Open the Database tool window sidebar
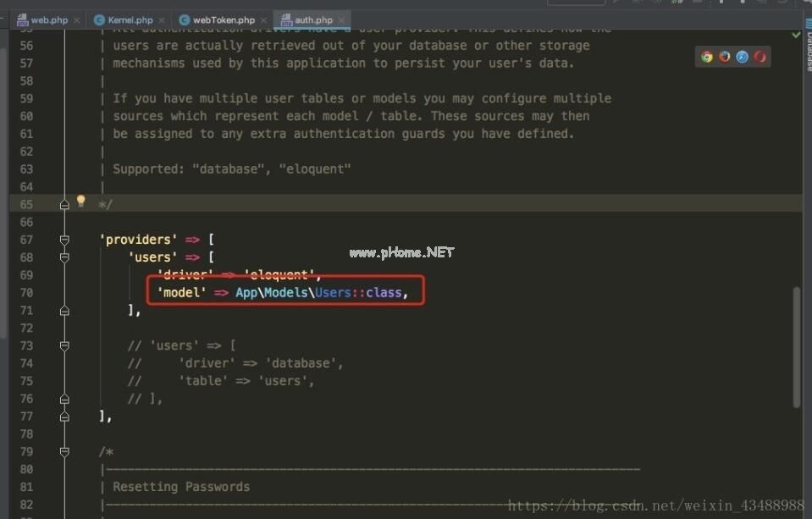The height and width of the screenshot is (519, 812). pyautogui.click(x=808, y=51)
